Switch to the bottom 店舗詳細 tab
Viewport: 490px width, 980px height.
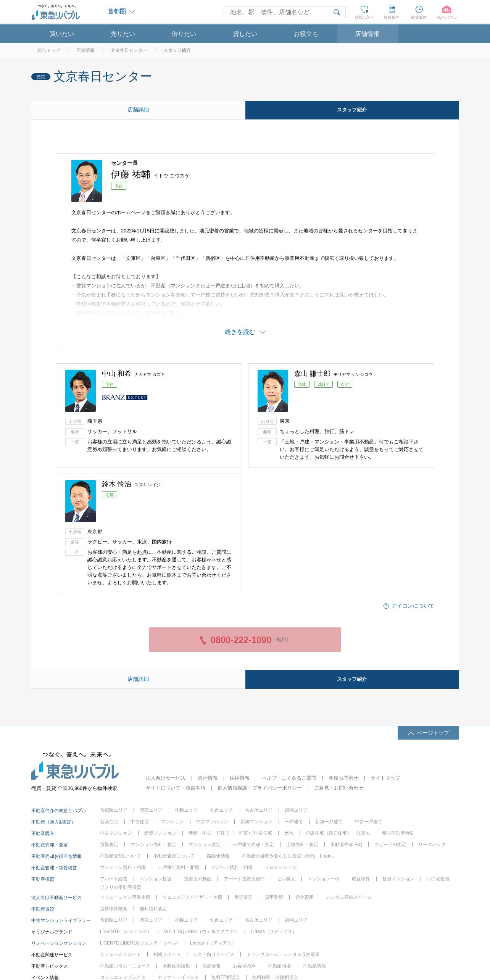click(x=138, y=679)
